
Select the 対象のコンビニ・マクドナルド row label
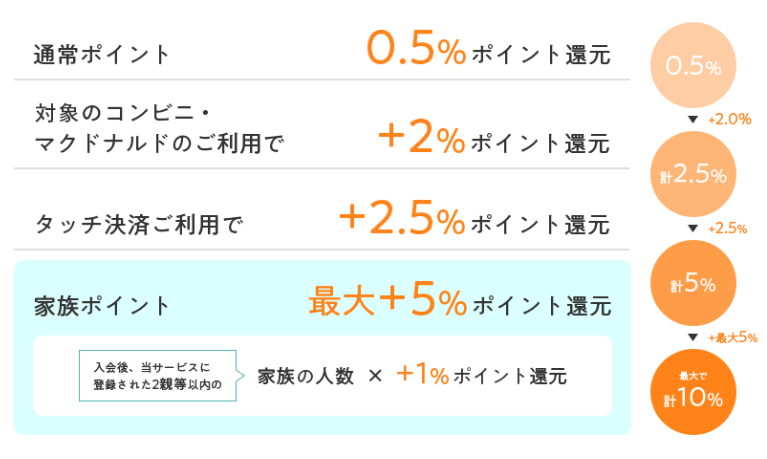click(x=159, y=128)
